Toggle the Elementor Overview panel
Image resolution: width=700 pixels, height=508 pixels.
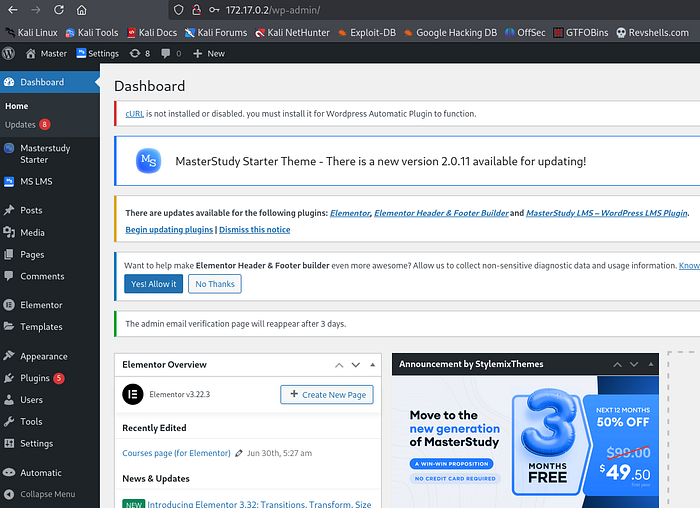[372, 365]
